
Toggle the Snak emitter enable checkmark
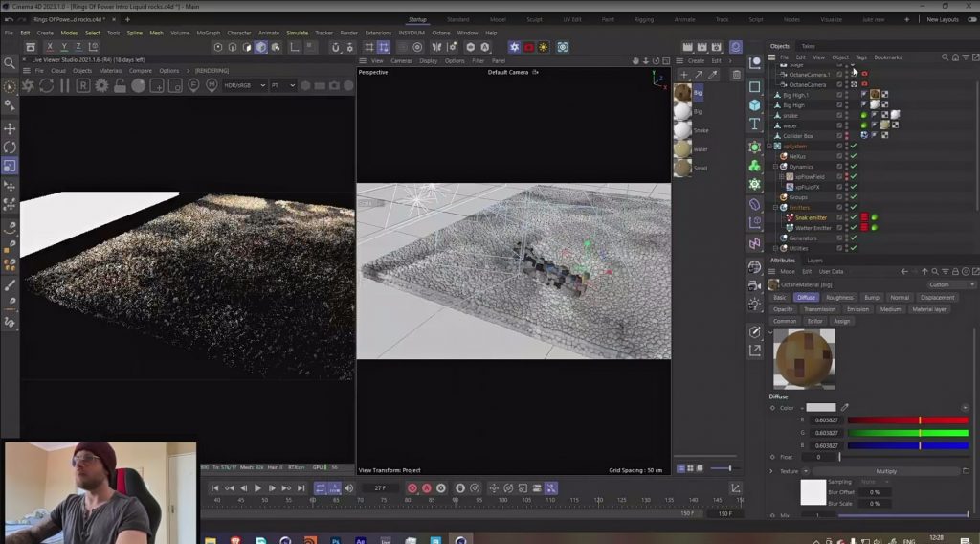tap(853, 217)
